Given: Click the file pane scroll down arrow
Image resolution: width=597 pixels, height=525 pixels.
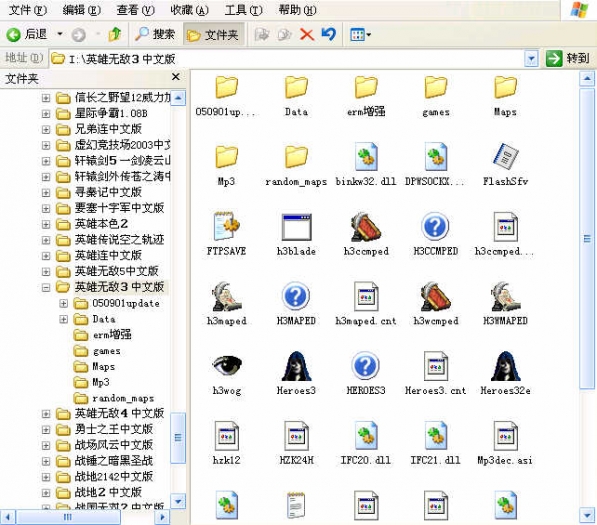Looking at the screenshot, I should [587, 515].
